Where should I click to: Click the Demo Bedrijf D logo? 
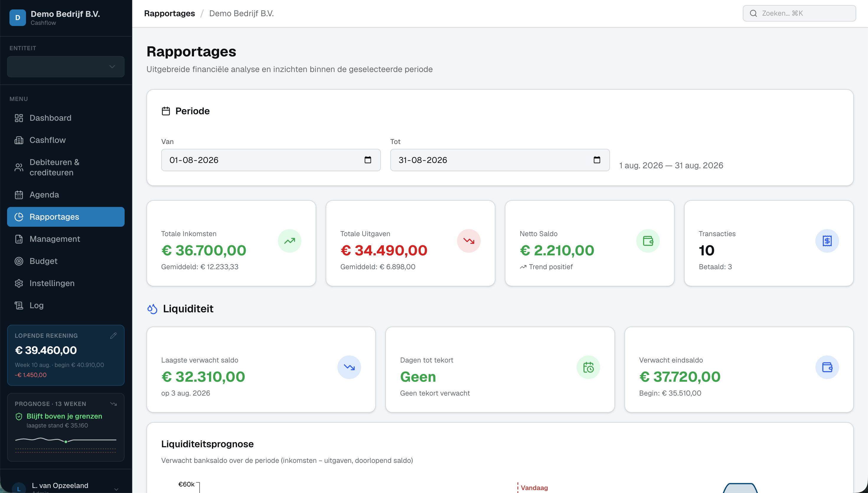[x=18, y=18]
